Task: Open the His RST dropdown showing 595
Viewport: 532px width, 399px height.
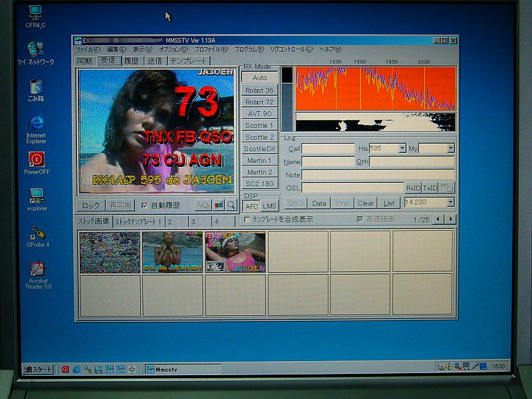Action: pyautogui.click(x=402, y=148)
